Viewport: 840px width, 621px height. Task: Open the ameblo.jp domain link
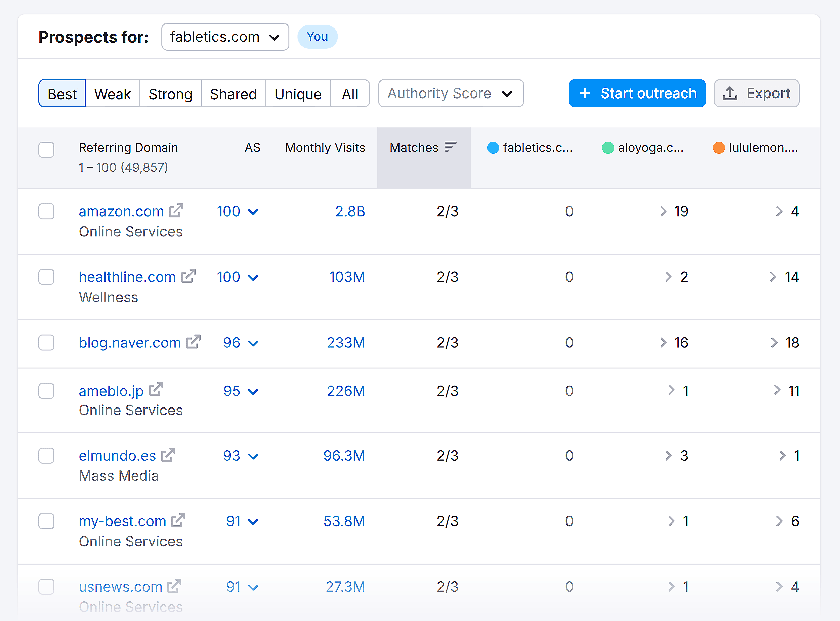[111, 391]
